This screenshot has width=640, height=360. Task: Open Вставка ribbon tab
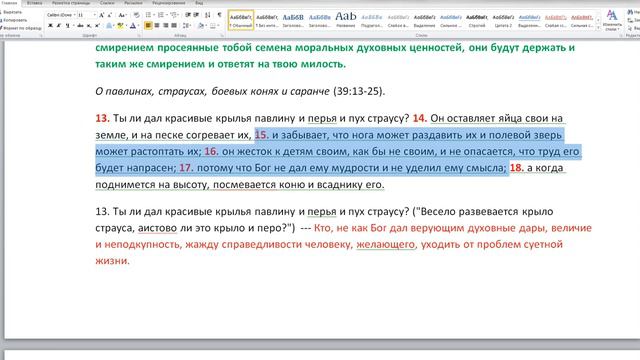coord(34,3)
